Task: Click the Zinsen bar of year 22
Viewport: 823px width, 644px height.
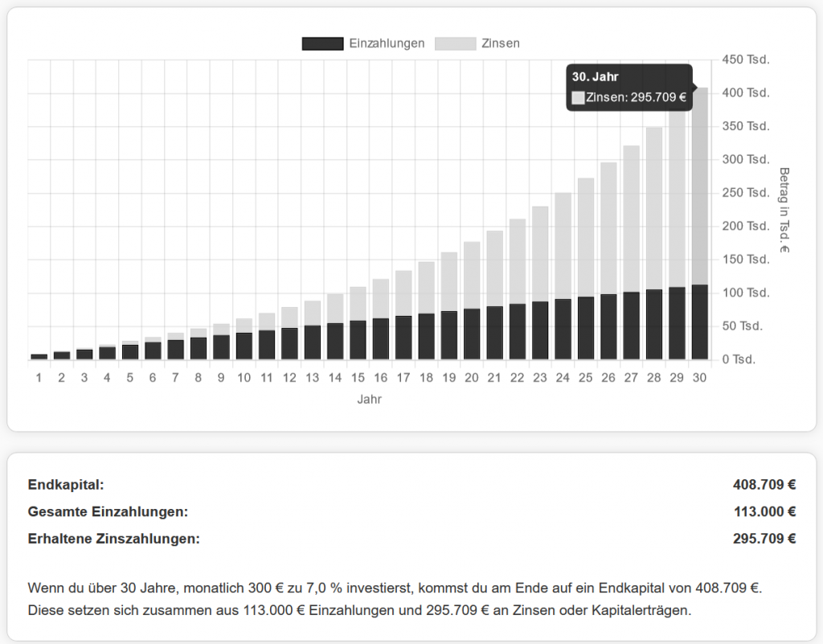Action: 518,261
